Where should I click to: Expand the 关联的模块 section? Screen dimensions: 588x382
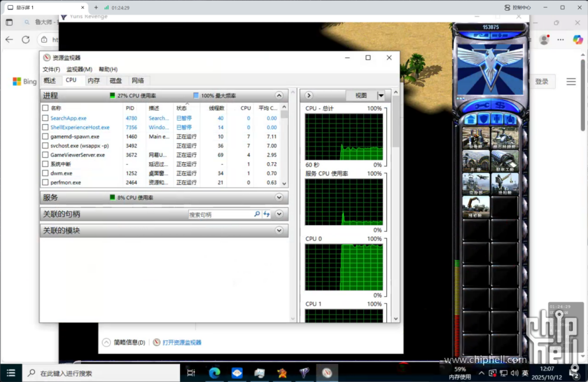[279, 231]
